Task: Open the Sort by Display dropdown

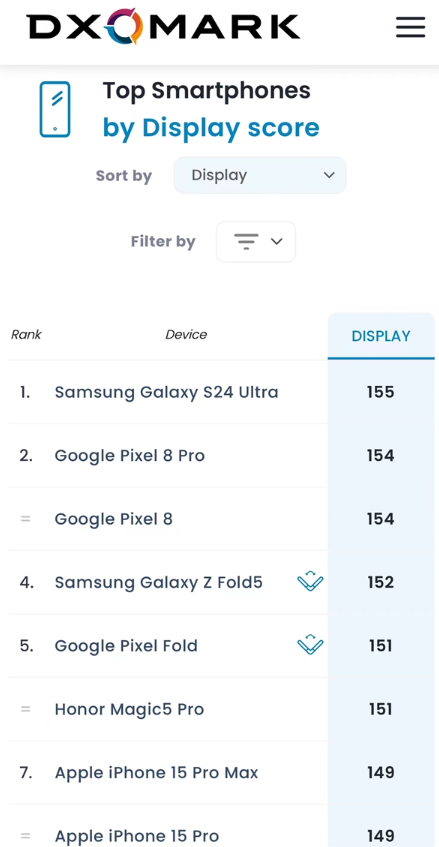Action: pos(260,175)
